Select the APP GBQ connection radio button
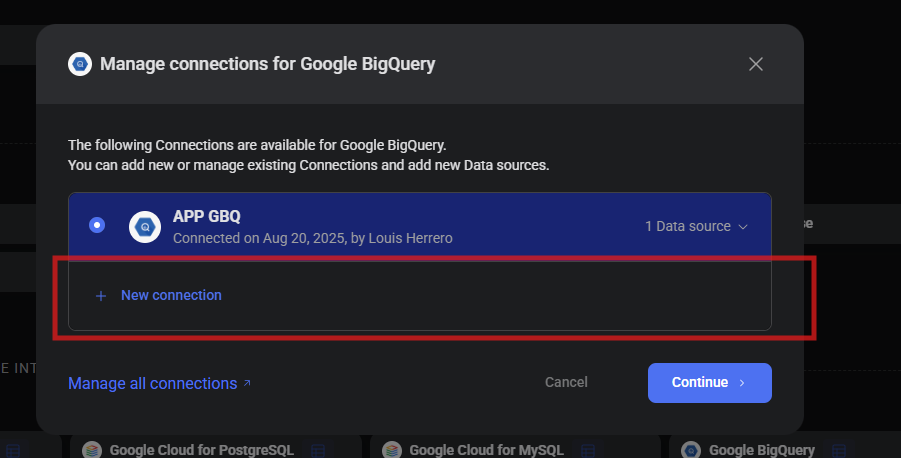901x458 pixels. (x=97, y=225)
